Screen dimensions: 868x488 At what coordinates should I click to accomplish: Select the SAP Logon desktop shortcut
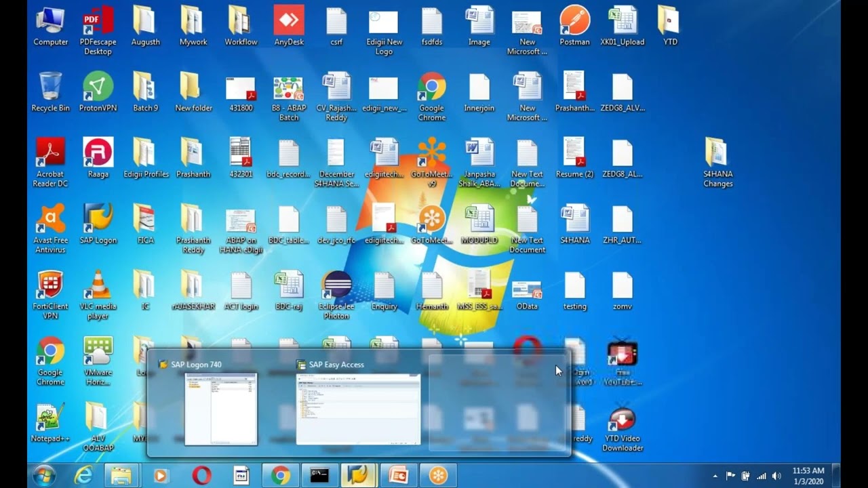tap(98, 225)
